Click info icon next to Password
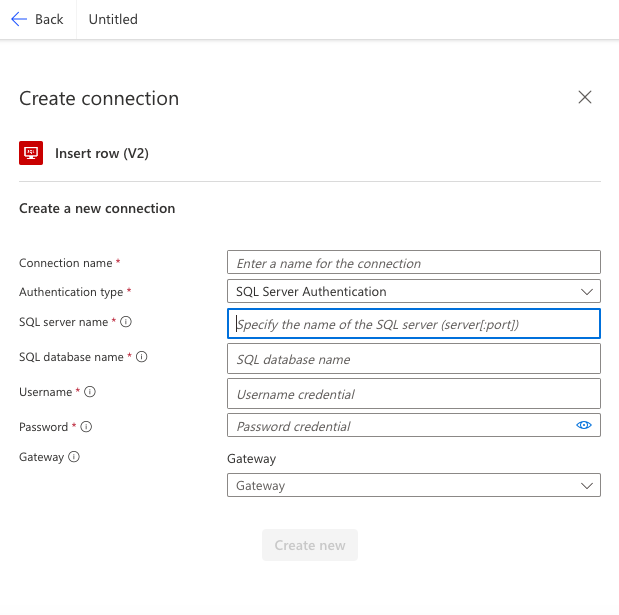619x615 pixels. [86, 427]
